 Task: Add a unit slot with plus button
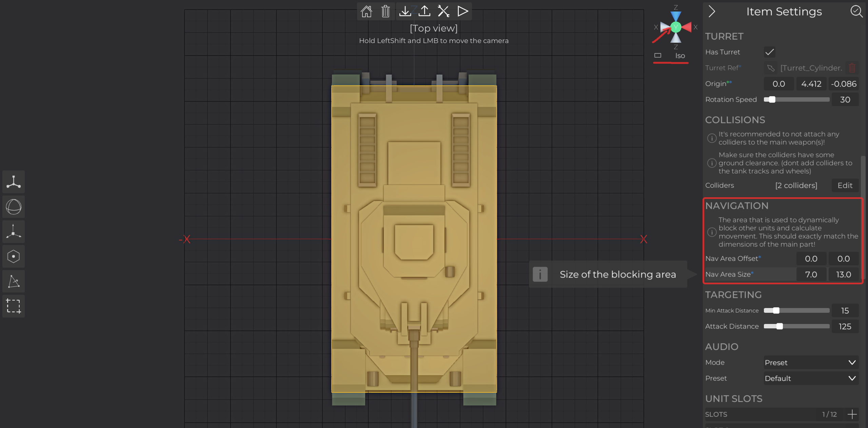(x=852, y=414)
